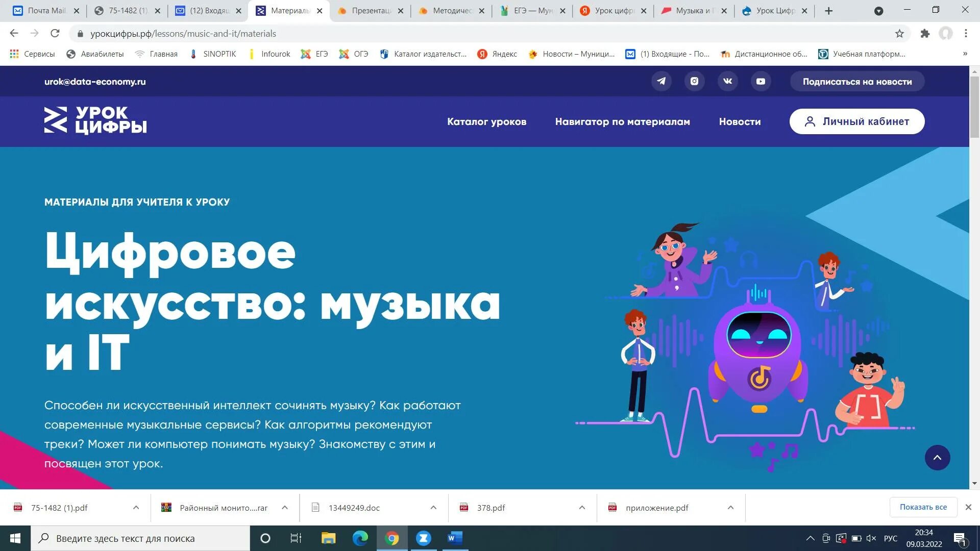Open Каталог уроков in the navigation menu
This screenshot has width=980, height=551.
coord(486,121)
